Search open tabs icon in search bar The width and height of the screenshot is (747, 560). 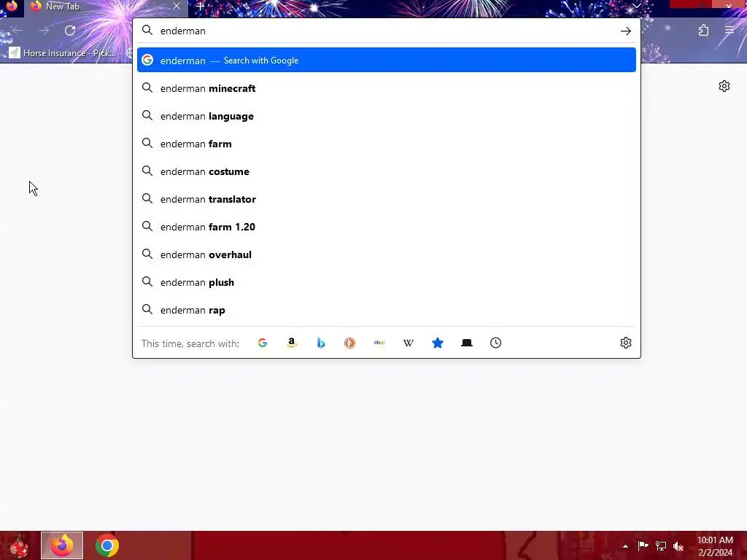(466, 343)
